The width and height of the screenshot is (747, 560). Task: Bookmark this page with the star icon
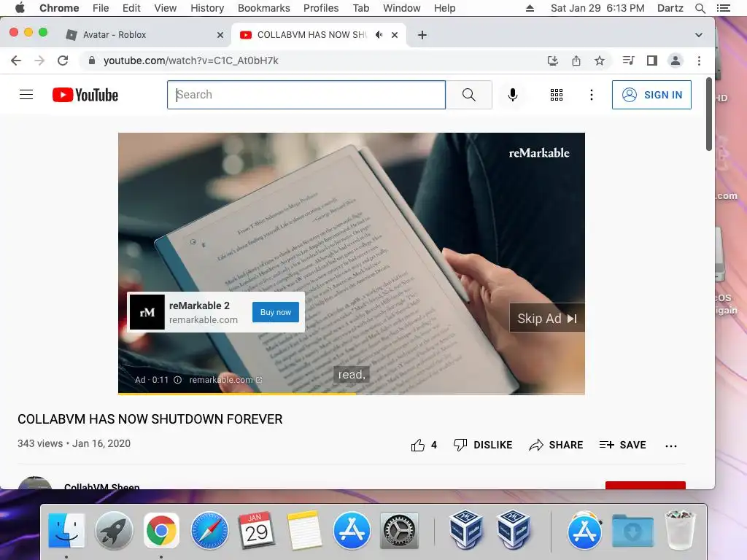click(x=600, y=61)
